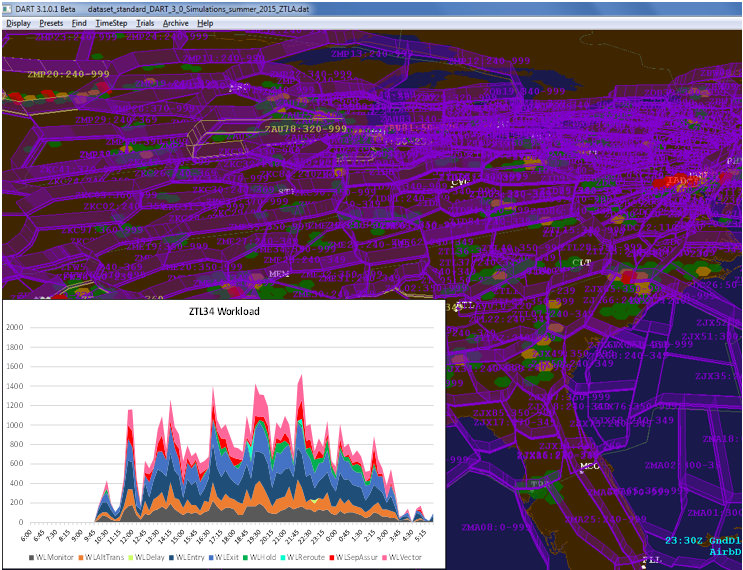
Task: Click the WLDelay legend swatch
Action: pos(131,557)
